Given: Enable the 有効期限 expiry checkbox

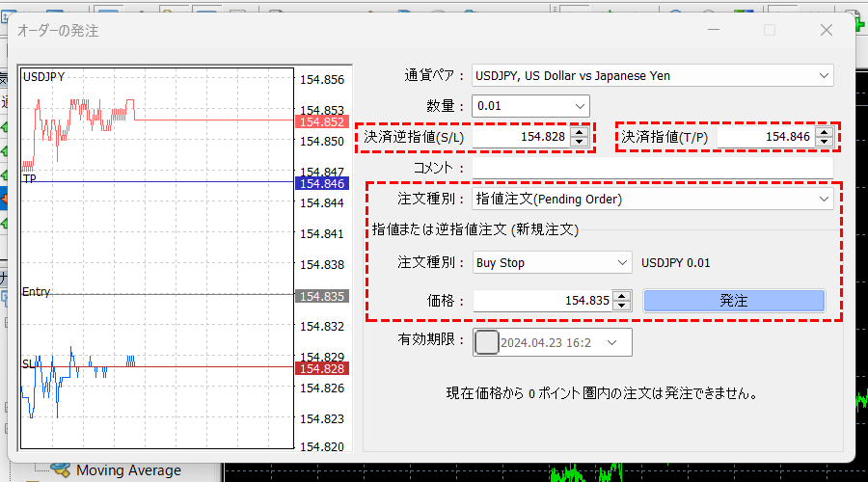Looking at the screenshot, I should coord(486,342).
